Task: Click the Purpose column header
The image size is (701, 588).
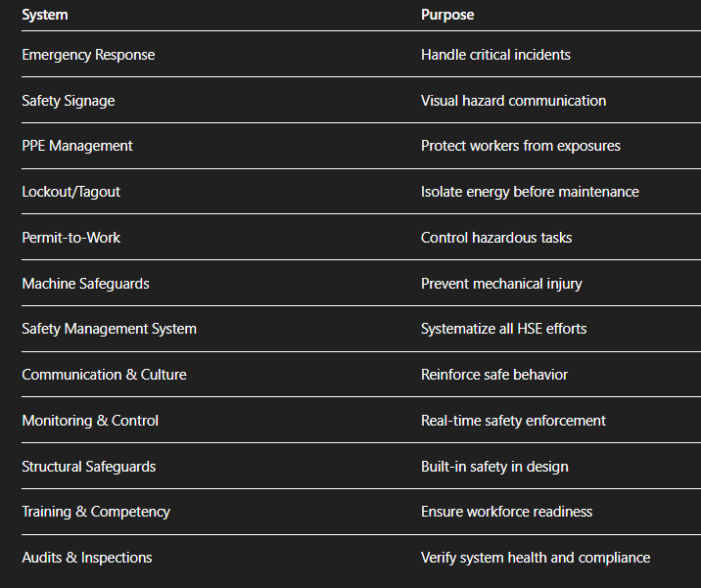Action: point(447,15)
